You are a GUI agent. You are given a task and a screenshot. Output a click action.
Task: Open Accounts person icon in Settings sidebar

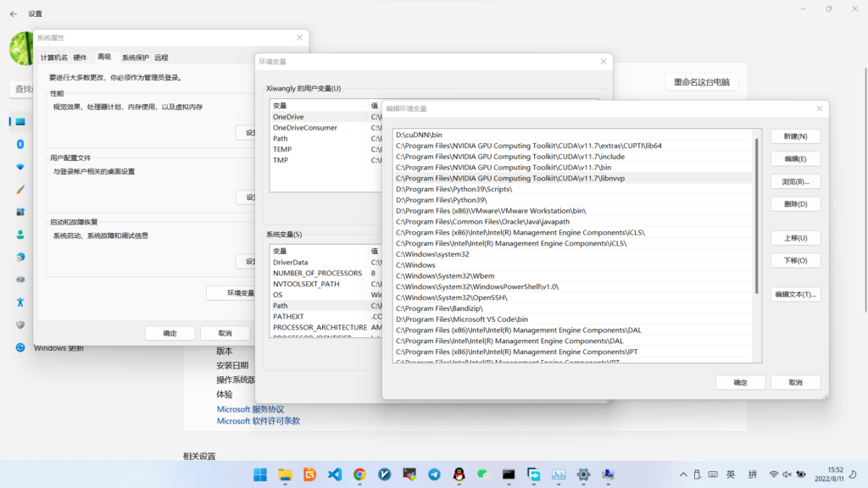pyautogui.click(x=20, y=235)
